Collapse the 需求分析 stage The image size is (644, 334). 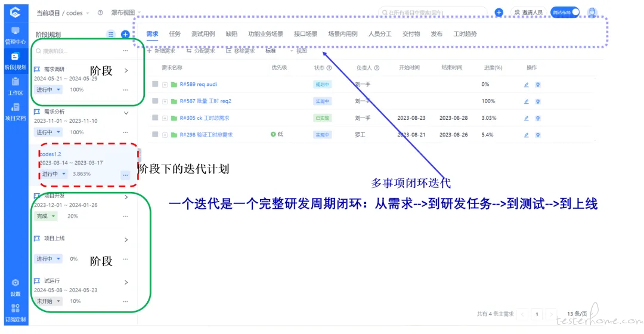[x=126, y=113]
